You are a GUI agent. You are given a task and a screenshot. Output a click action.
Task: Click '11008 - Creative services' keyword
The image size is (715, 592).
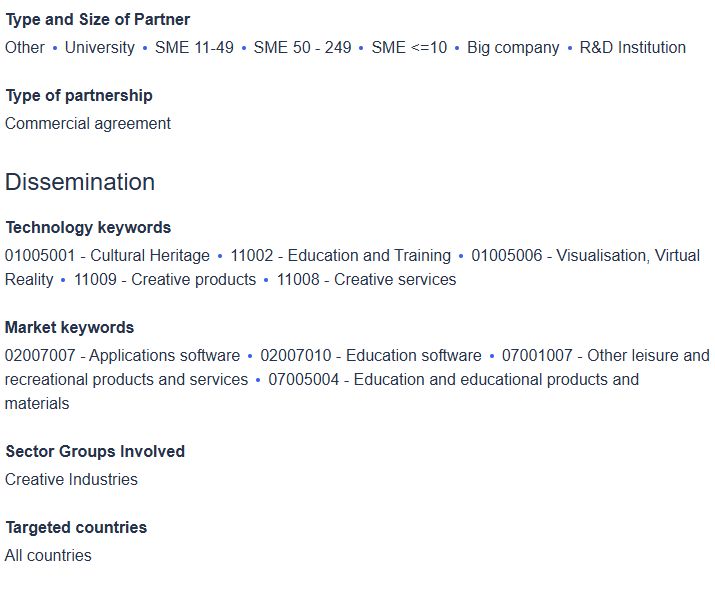pos(366,279)
